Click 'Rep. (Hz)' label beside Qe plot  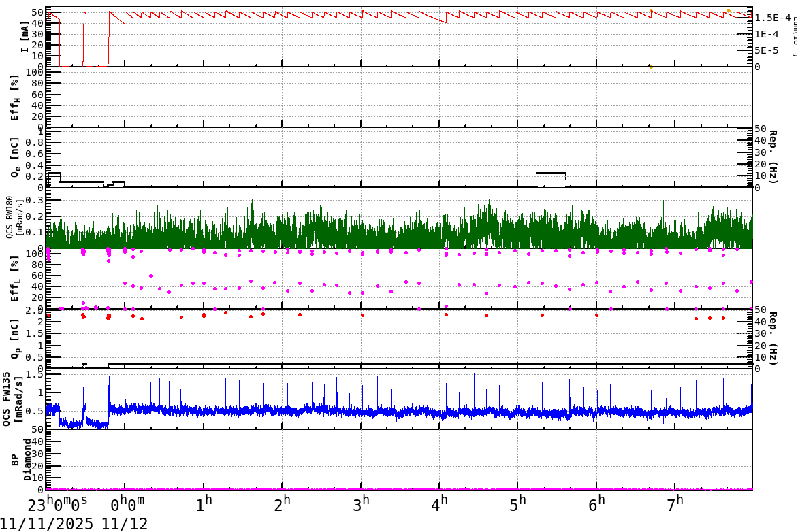point(774,159)
